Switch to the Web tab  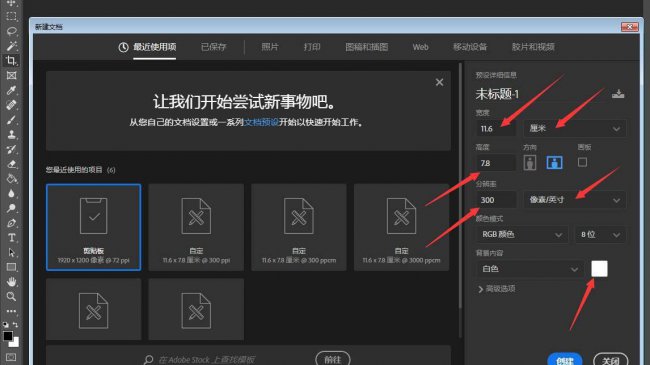[x=420, y=47]
